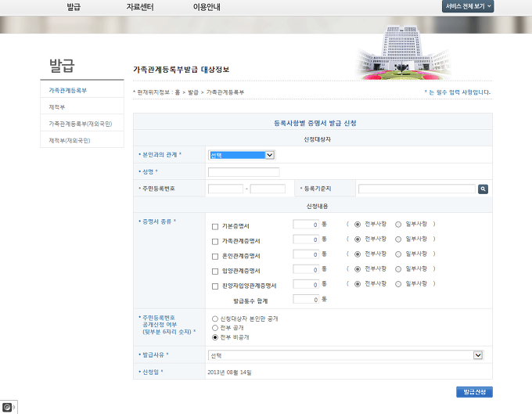Screen dimensions: 532x414
Task: Open the 발급 top menu
Action: click(x=74, y=7)
